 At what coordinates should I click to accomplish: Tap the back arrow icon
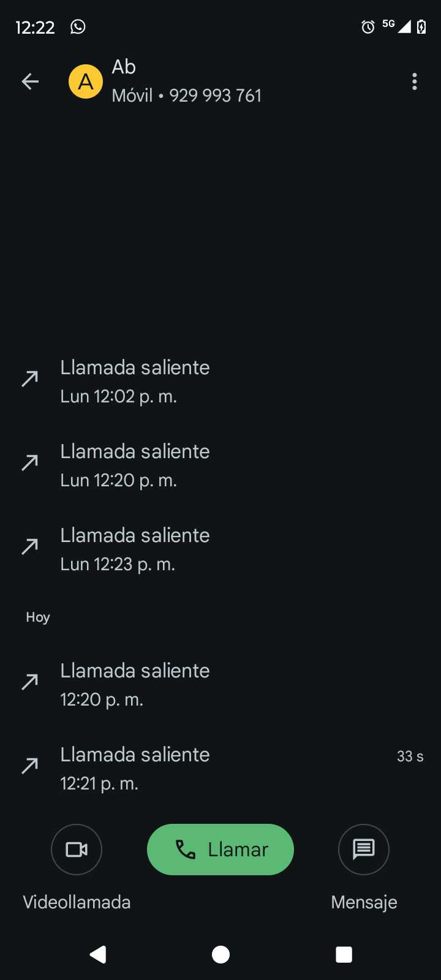click(30, 81)
